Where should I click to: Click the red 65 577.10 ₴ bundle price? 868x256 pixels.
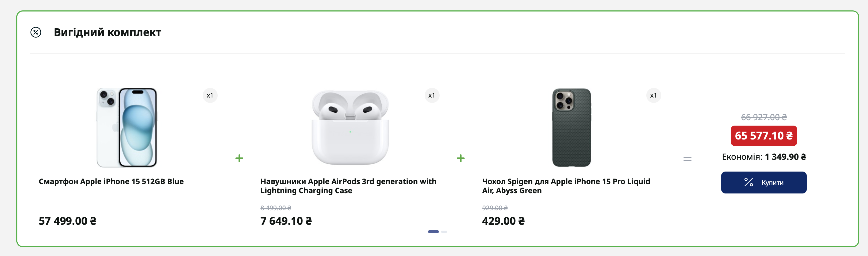(x=763, y=136)
